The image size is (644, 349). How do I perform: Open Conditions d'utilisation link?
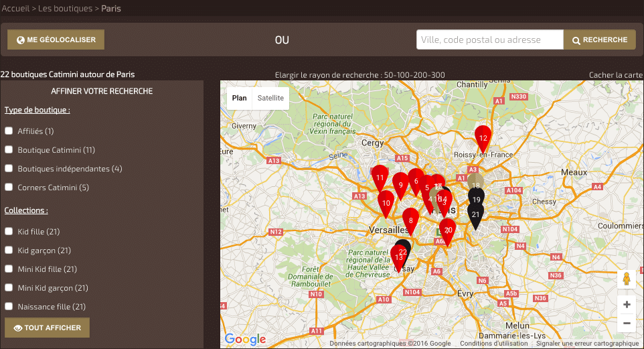[x=493, y=343]
